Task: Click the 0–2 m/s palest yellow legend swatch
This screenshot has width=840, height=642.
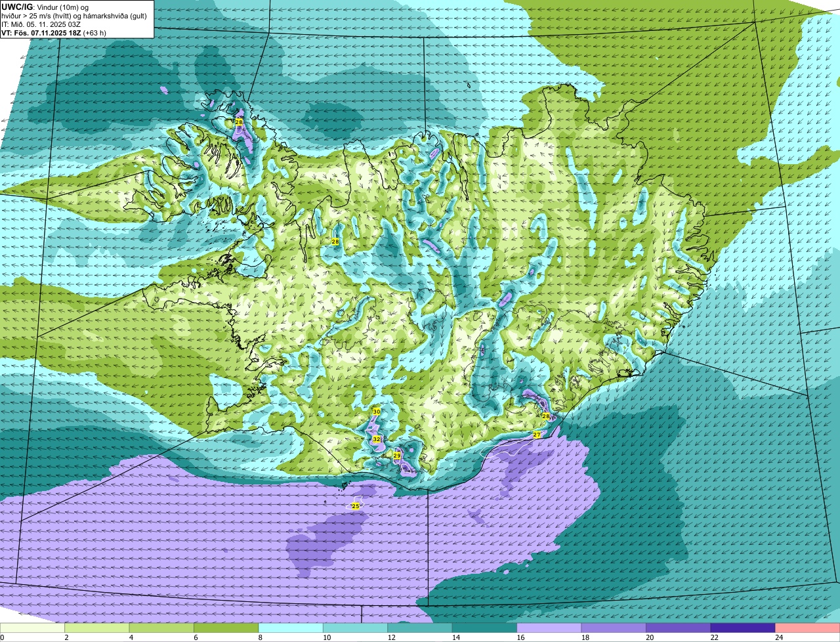Action: [x=33, y=628]
